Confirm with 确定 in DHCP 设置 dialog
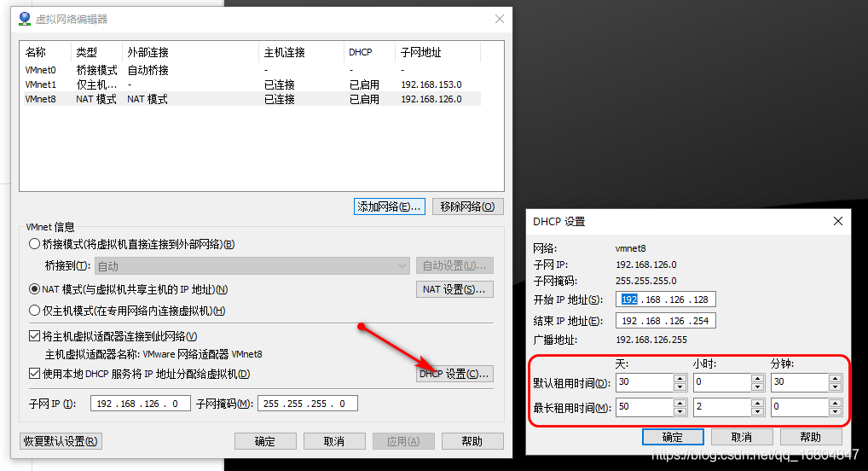Screen dimensions: 868x471 click(673, 437)
